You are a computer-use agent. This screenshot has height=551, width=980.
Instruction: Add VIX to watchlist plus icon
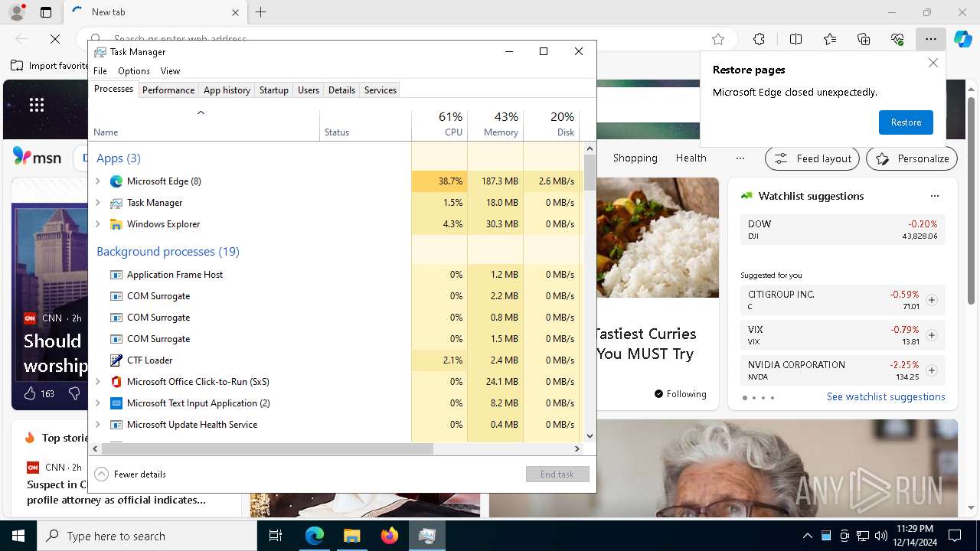point(932,335)
